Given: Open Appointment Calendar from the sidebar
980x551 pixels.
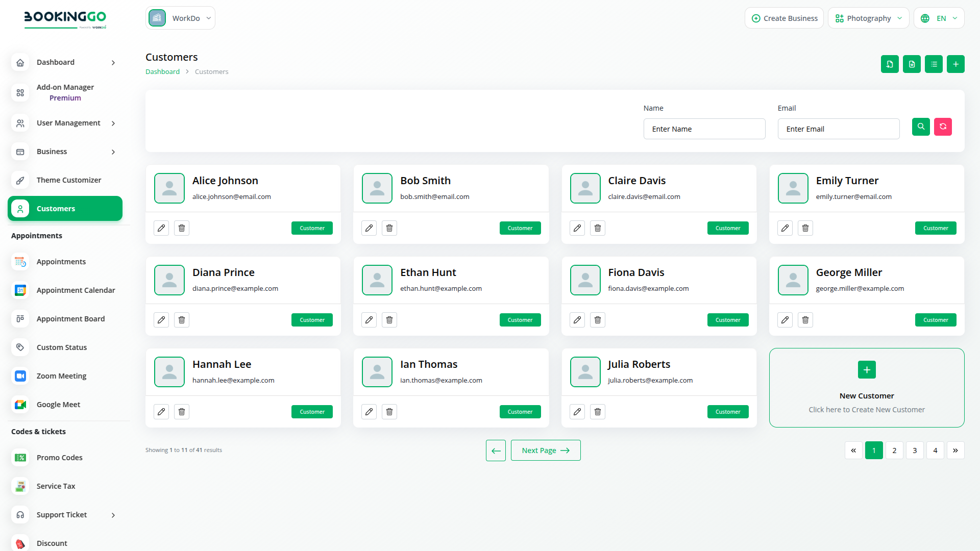Looking at the screenshot, I should [76, 290].
